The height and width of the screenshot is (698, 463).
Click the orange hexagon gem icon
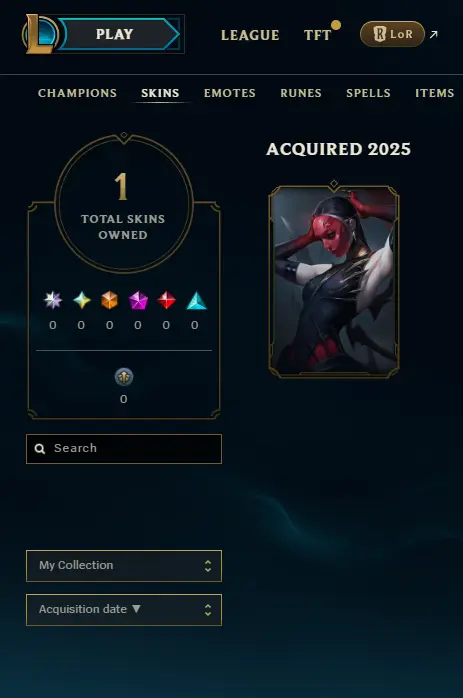tap(110, 300)
